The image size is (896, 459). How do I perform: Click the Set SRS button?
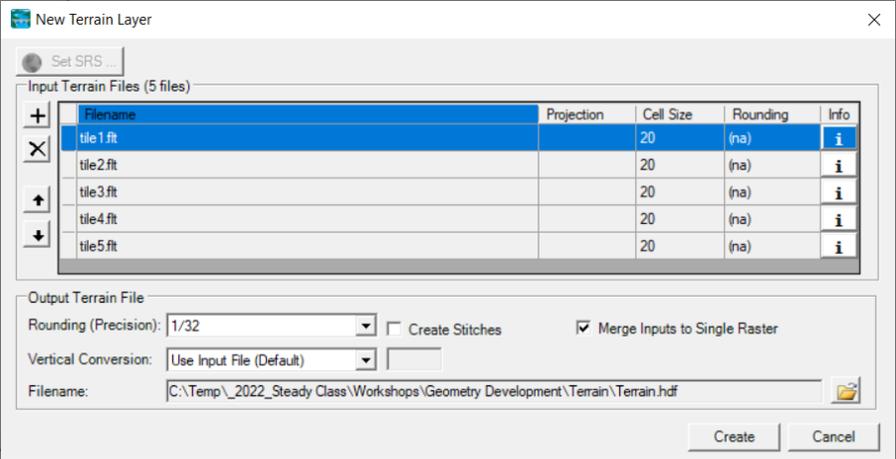[70, 61]
